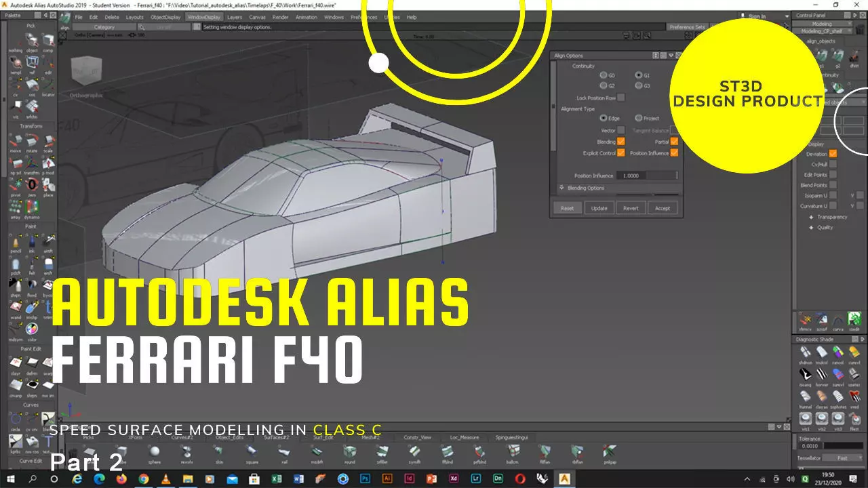Open the File menu
The width and height of the screenshot is (868, 488).
(x=79, y=17)
